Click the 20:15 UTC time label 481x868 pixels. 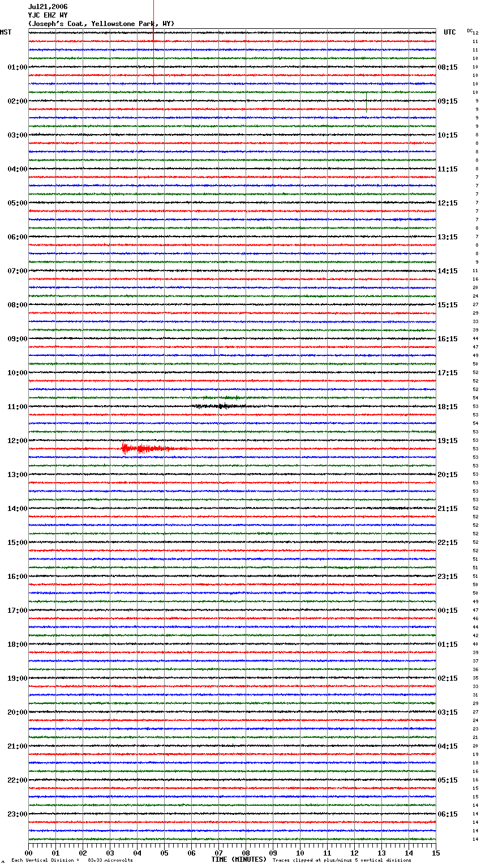pyautogui.click(x=448, y=475)
